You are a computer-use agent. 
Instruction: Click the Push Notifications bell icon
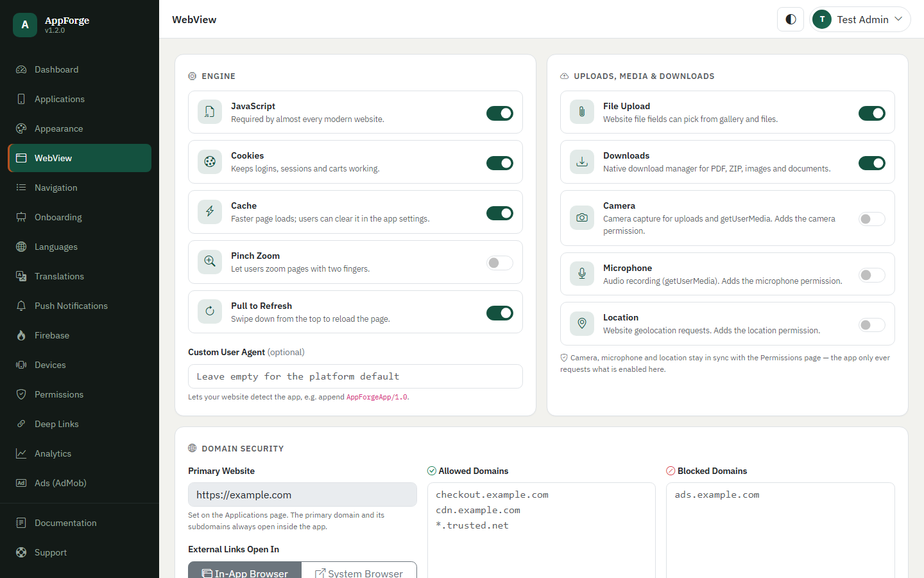pos(21,306)
